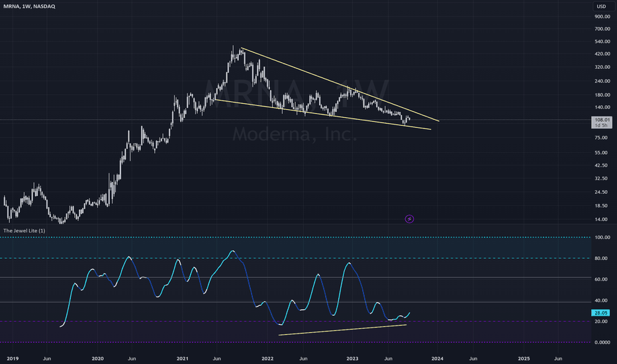617x364 pixels.
Task: Click the 20.00 indicator scale label
Action: point(601,321)
